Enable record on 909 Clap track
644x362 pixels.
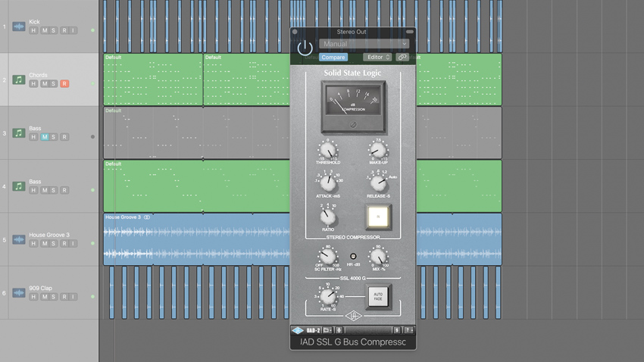coord(64,297)
